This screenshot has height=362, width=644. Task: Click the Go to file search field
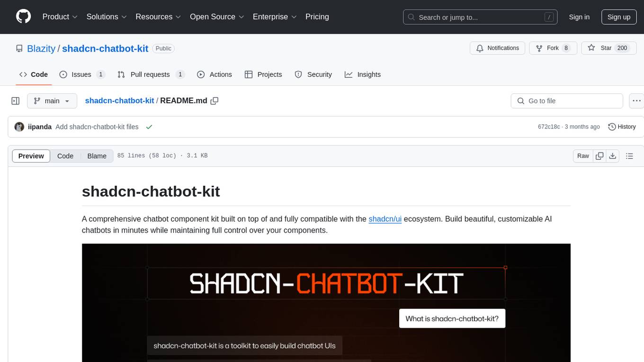click(x=567, y=101)
